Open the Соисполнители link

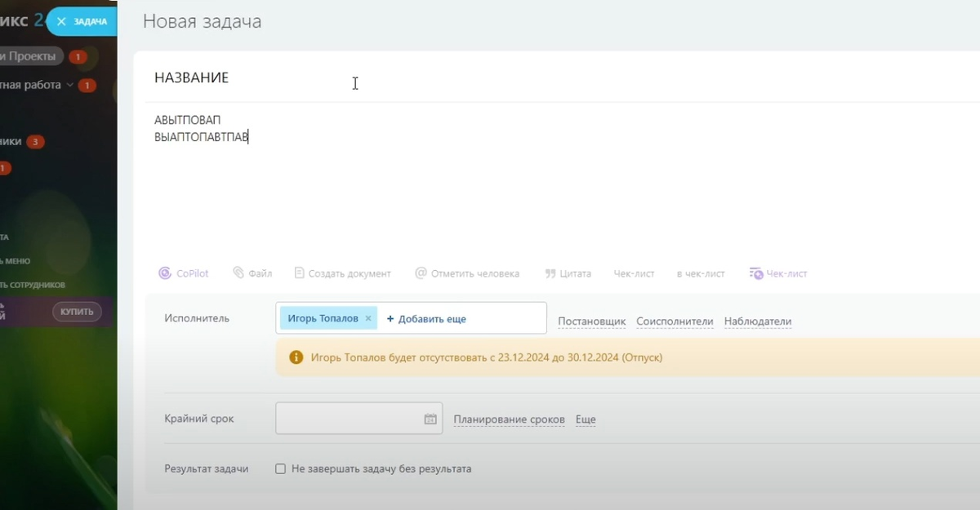coord(675,322)
